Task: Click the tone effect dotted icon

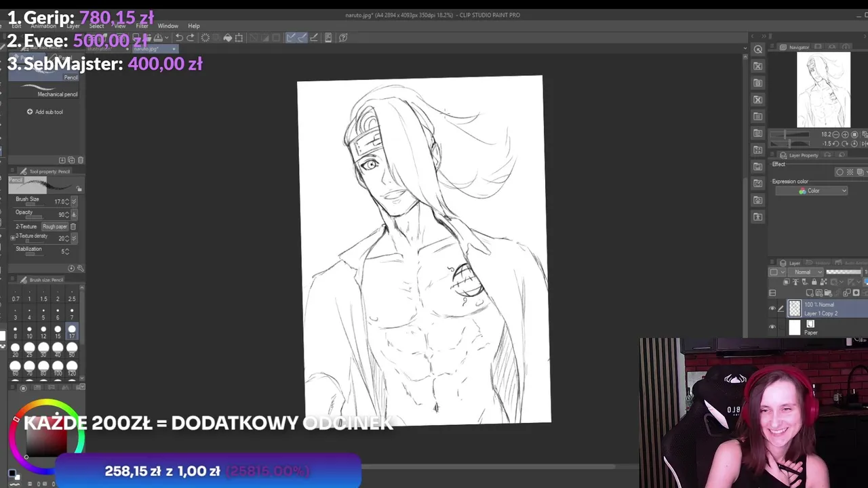Action: click(x=849, y=172)
